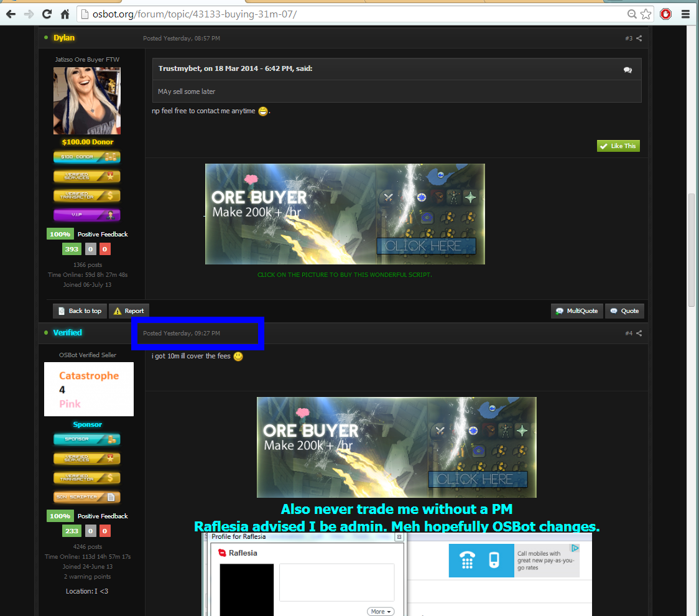699x616 pixels.
Task: Click '2 warning points' under Verified
Action: 87,577
